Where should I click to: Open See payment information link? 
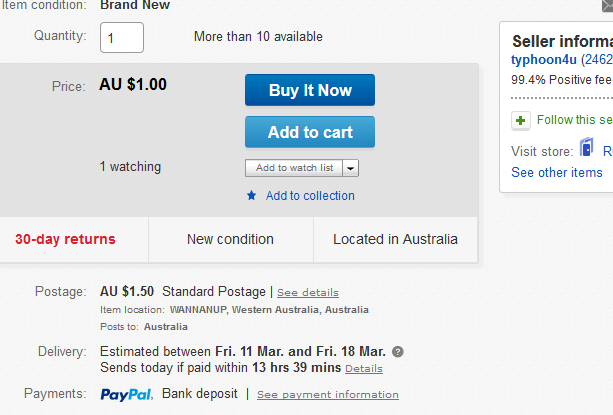328,394
